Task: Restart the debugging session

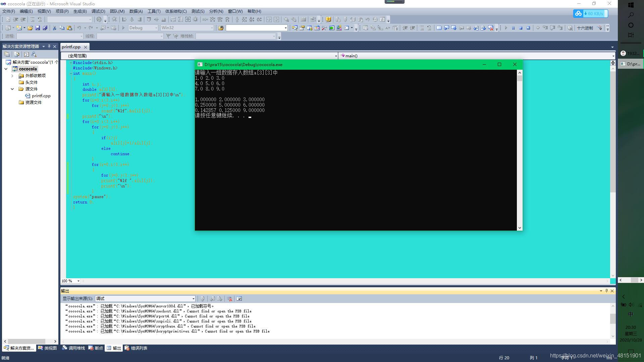Action: click(528, 28)
